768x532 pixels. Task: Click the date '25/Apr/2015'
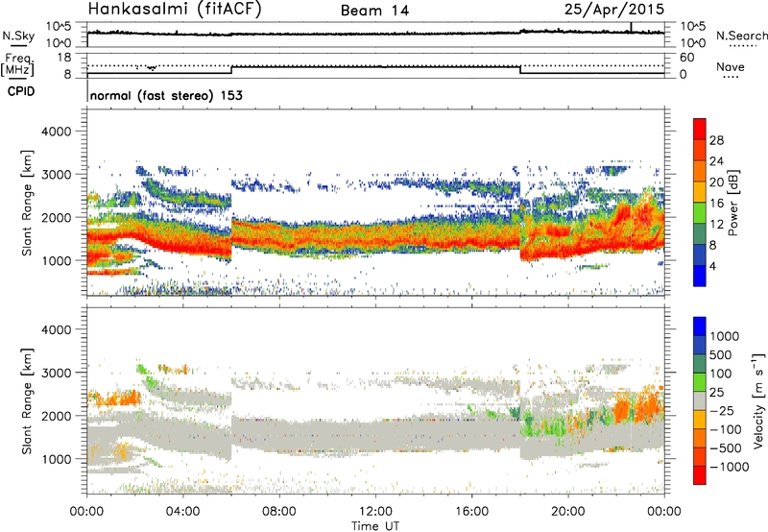(614, 9)
